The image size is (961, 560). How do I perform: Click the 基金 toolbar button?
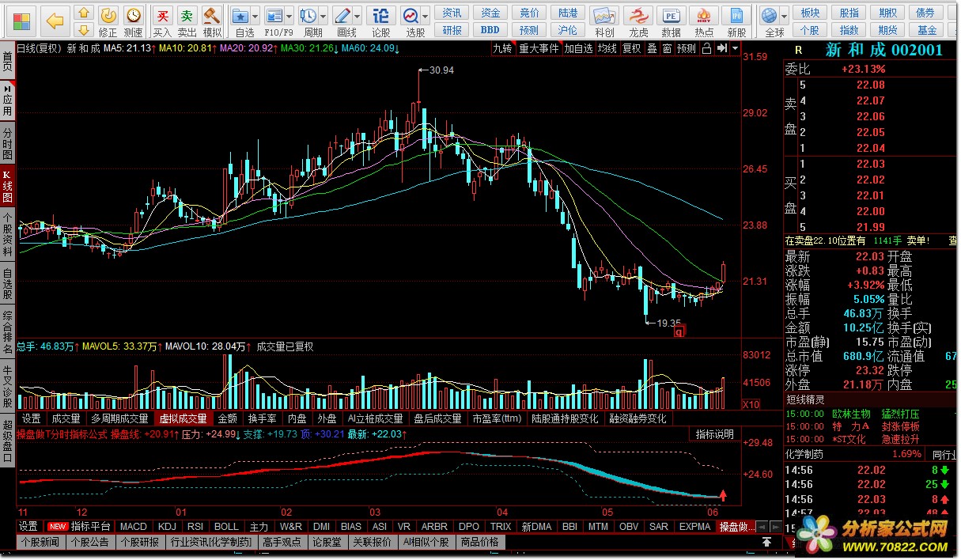927,30
